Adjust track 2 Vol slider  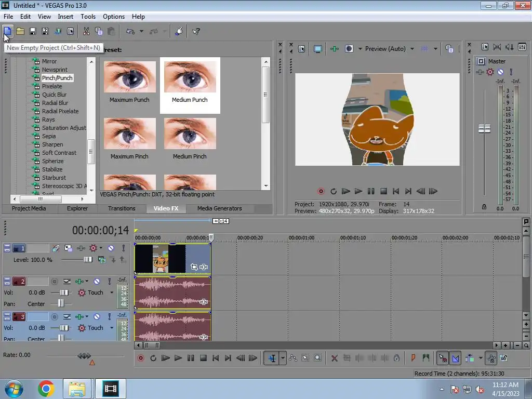click(x=63, y=292)
